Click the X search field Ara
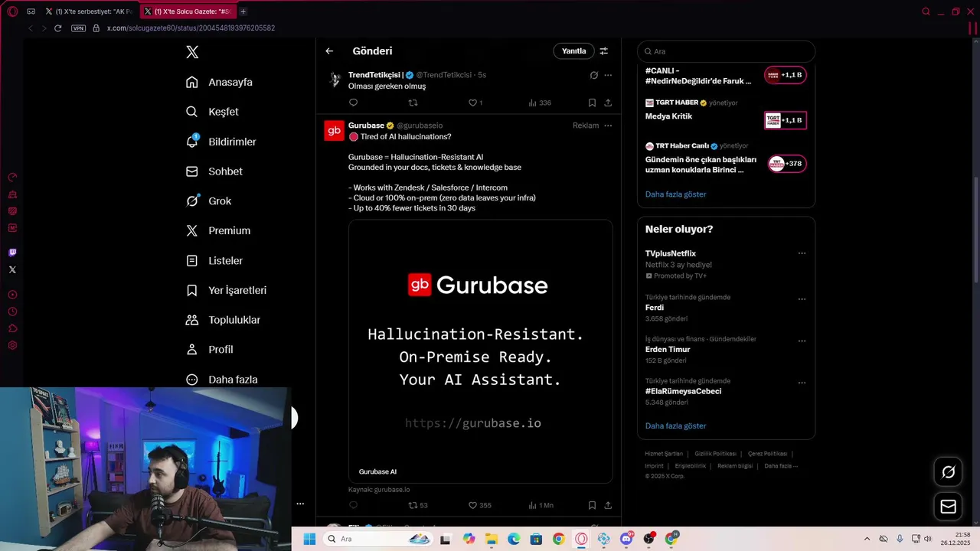 (726, 51)
